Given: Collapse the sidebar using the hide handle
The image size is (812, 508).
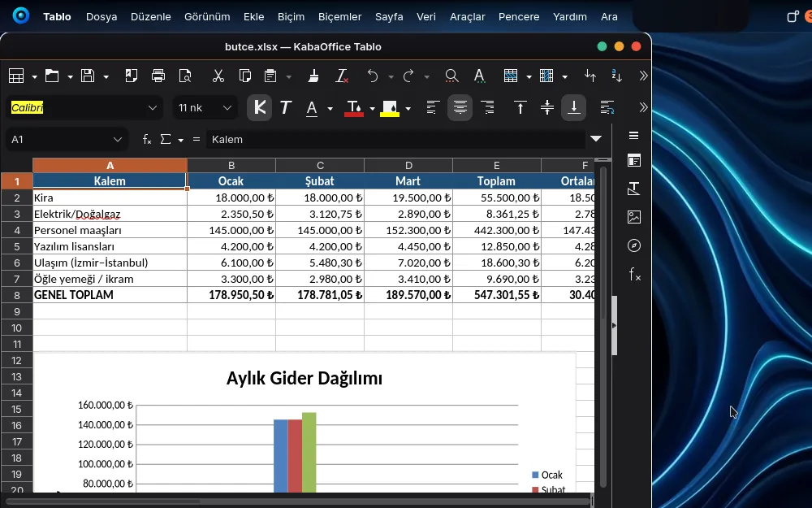Looking at the screenshot, I should (614, 326).
